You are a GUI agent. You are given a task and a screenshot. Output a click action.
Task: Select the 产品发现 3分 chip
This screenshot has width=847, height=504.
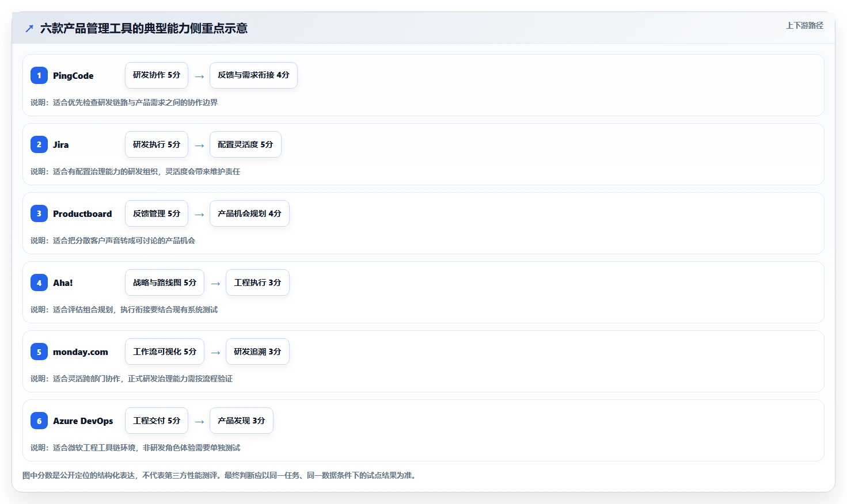(241, 421)
